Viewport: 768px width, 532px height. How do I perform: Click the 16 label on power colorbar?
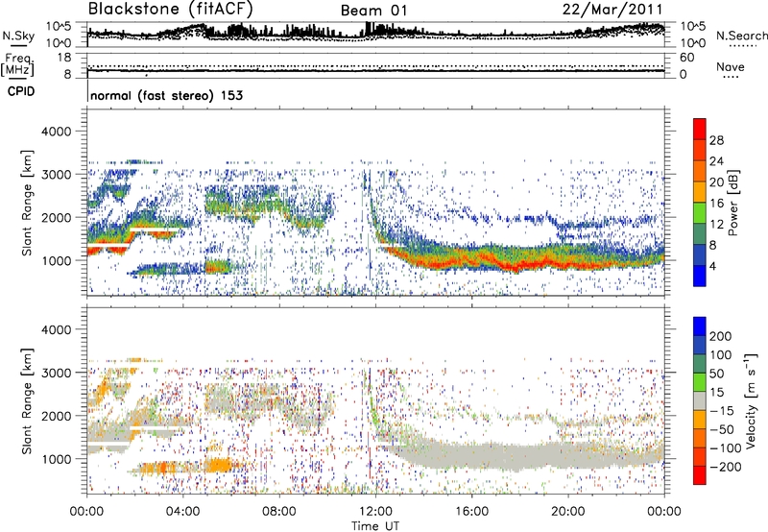pos(716,204)
